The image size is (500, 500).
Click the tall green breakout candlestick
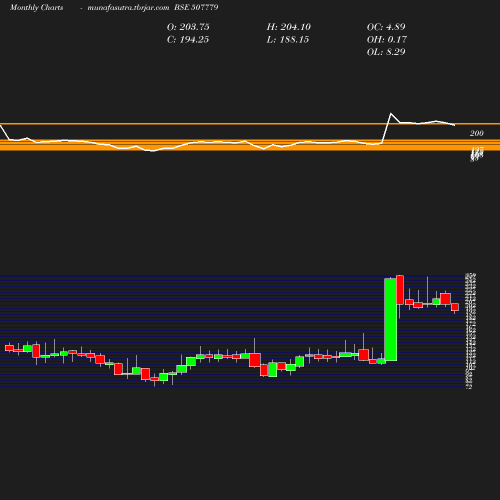(x=390, y=319)
